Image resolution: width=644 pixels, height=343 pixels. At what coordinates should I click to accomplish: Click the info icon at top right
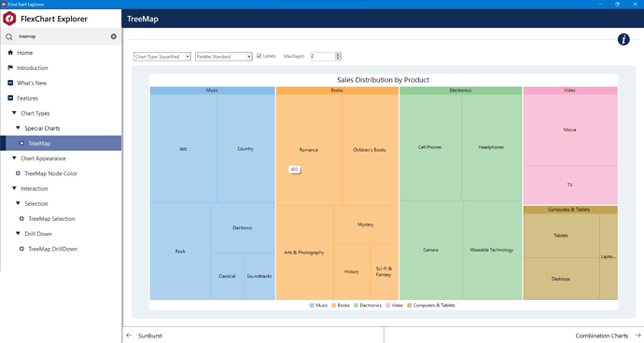click(x=623, y=39)
